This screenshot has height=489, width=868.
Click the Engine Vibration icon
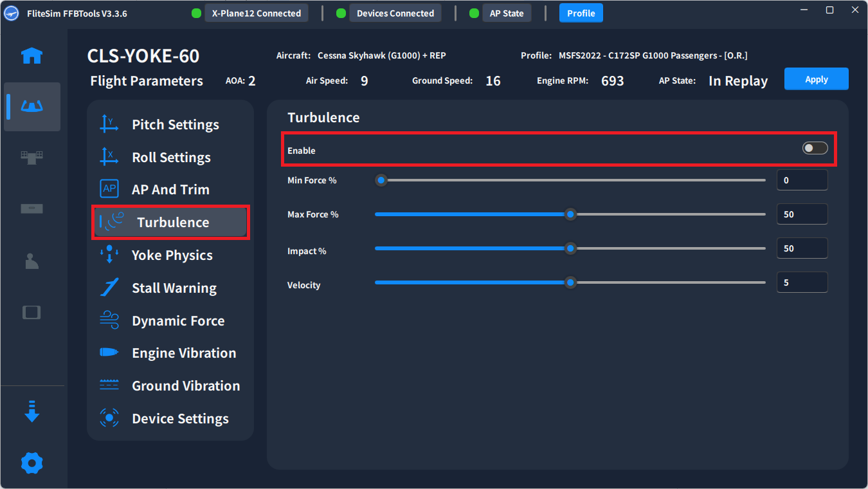point(109,353)
